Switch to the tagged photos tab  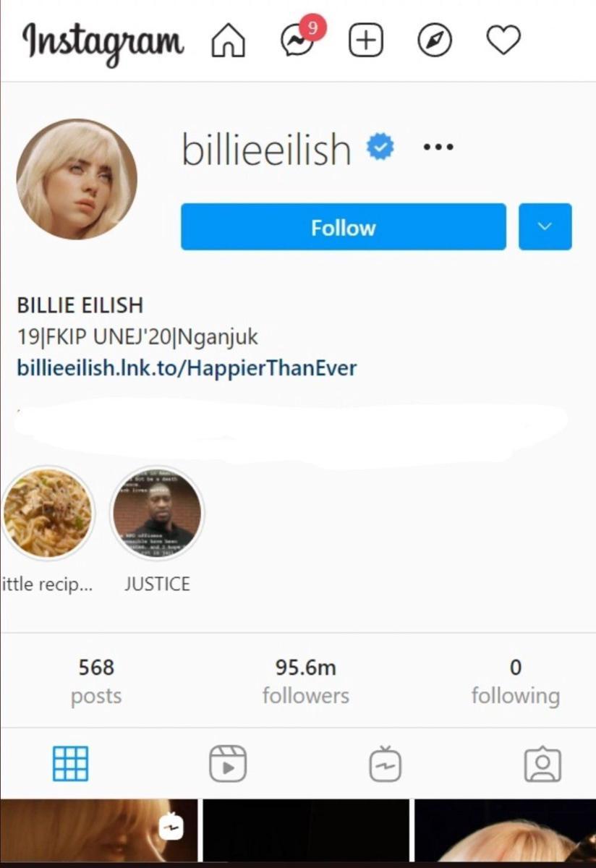[542, 764]
